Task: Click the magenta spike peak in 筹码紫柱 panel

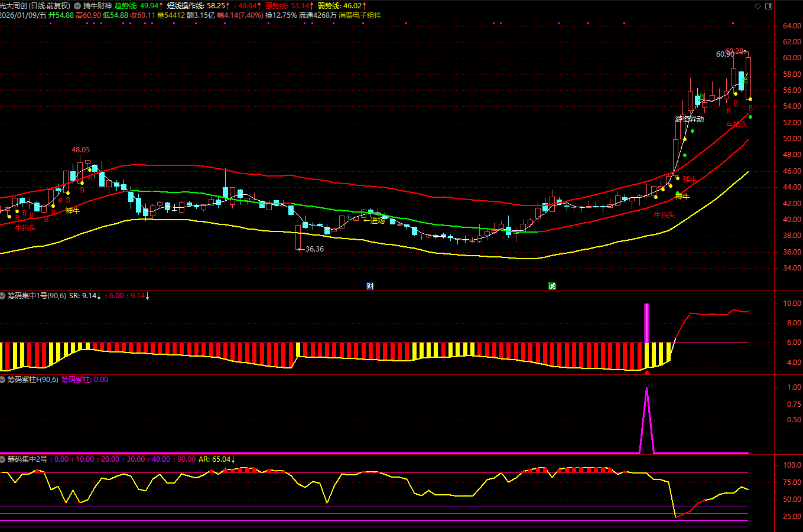Action: click(x=646, y=389)
